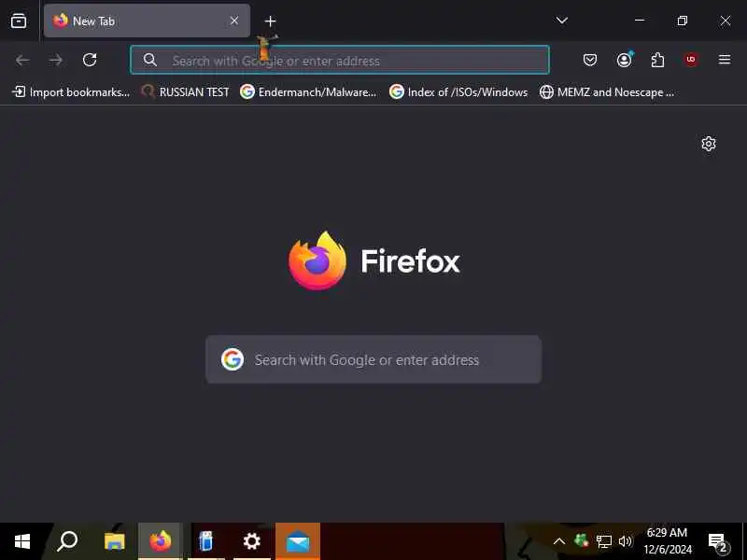Switch to the New Tab tab
747x560 pixels.
pyautogui.click(x=147, y=21)
